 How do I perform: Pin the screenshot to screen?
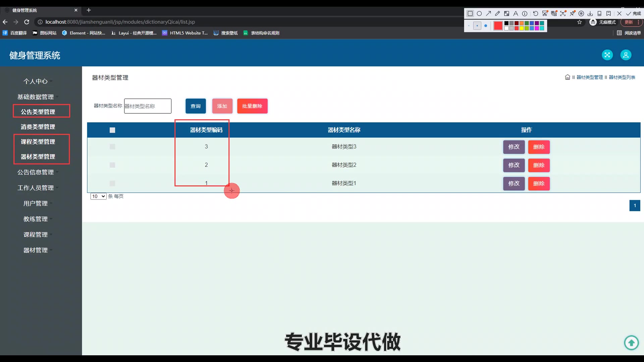tap(572, 13)
